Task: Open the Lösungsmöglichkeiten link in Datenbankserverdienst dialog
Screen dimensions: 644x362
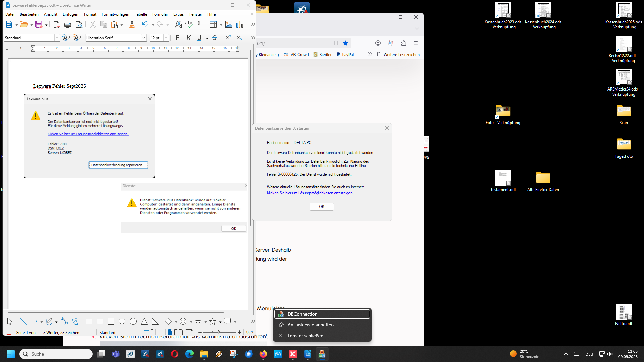Action: 310,193
